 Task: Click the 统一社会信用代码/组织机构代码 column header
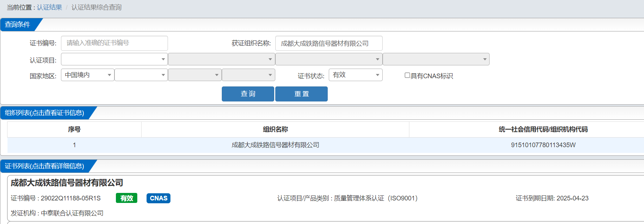click(543, 129)
